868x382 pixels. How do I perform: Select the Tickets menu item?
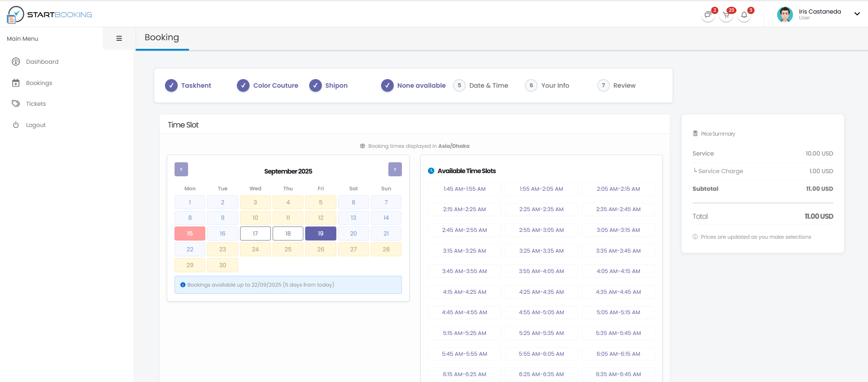[x=36, y=104]
